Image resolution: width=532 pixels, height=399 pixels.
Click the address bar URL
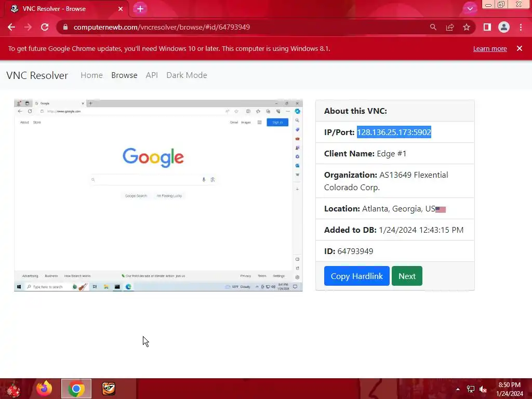162,27
